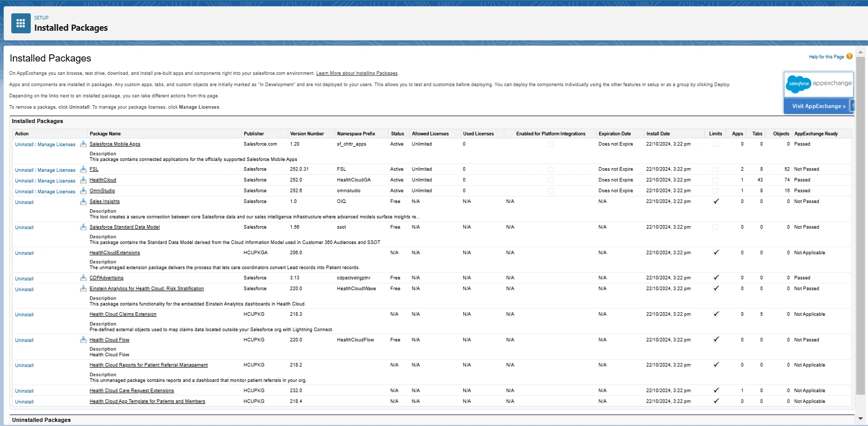Open the Salesforce Mobile Apps package details
The width and height of the screenshot is (868, 426).
point(115,144)
